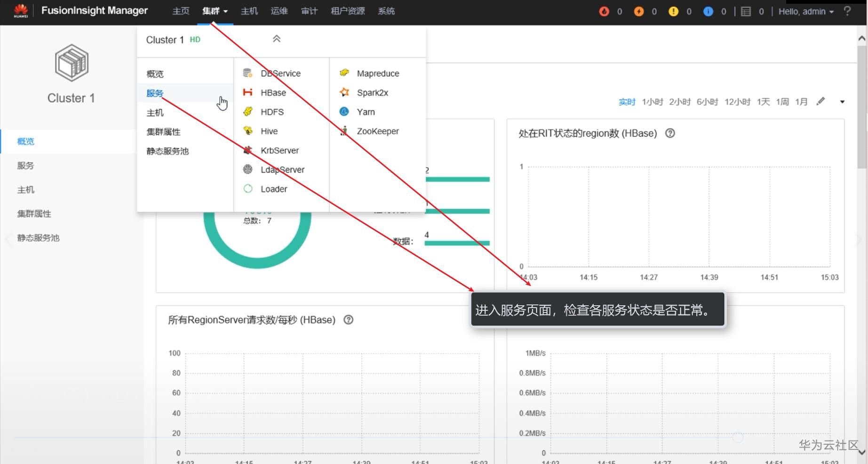Select 1周 time range
The height and width of the screenshot is (464, 868).
point(782,102)
